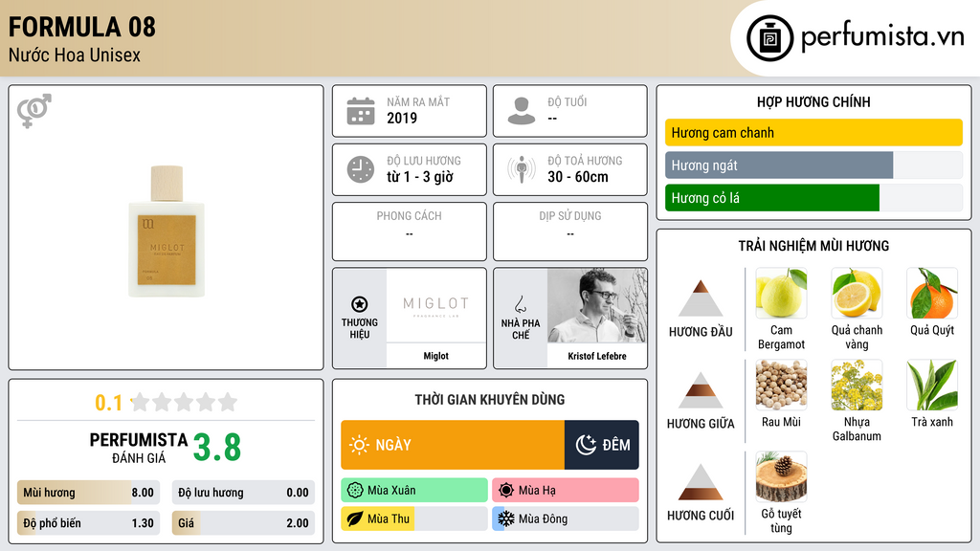Click the sun icon in the Ngày bar

360,445
